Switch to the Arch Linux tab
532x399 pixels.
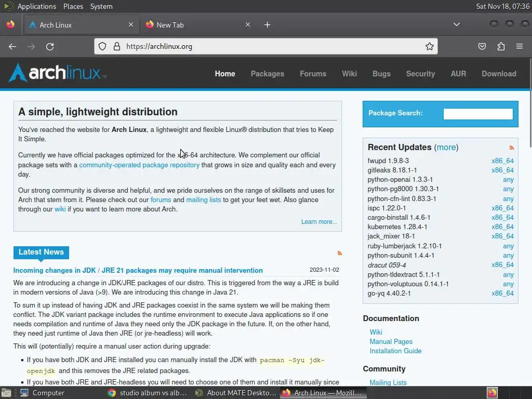pos(82,25)
